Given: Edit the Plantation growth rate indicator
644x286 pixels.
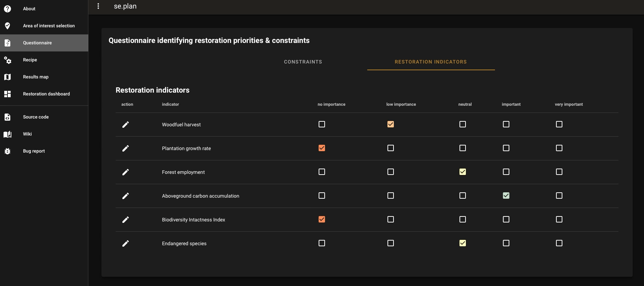Looking at the screenshot, I should coord(126,148).
